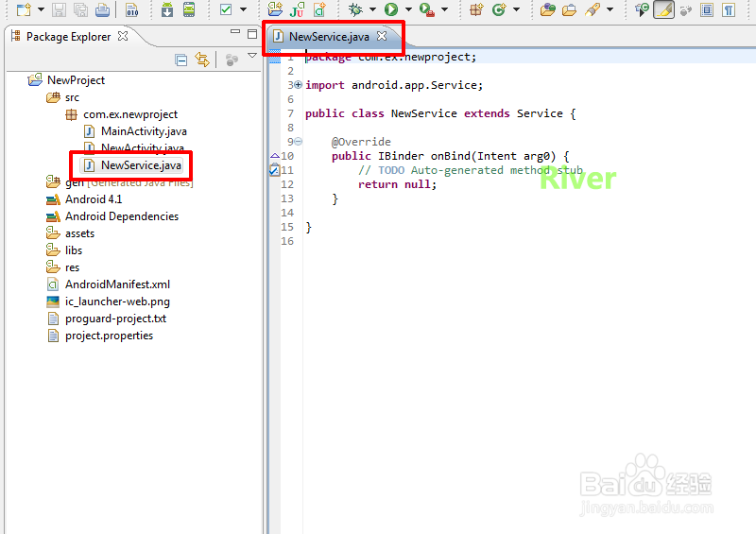
Task: Click the Save disk icon
Action: coord(59,9)
